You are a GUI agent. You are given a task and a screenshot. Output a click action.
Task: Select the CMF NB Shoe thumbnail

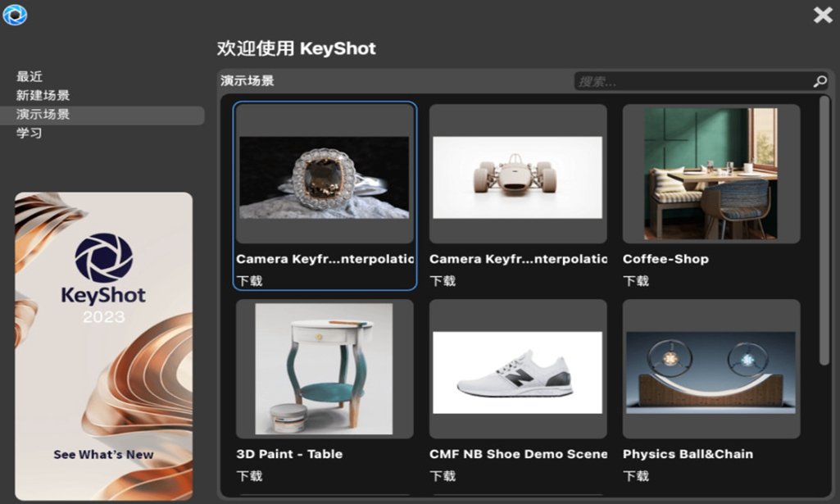(517, 373)
